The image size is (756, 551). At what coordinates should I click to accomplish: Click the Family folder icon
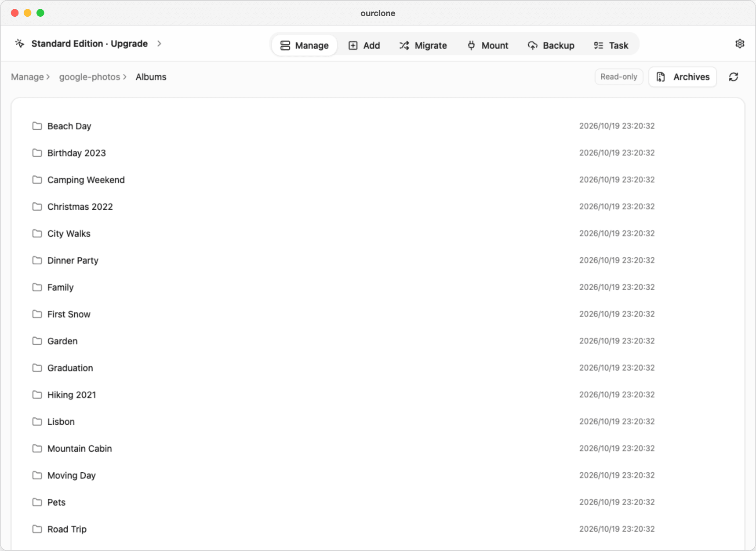pos(37,287)
